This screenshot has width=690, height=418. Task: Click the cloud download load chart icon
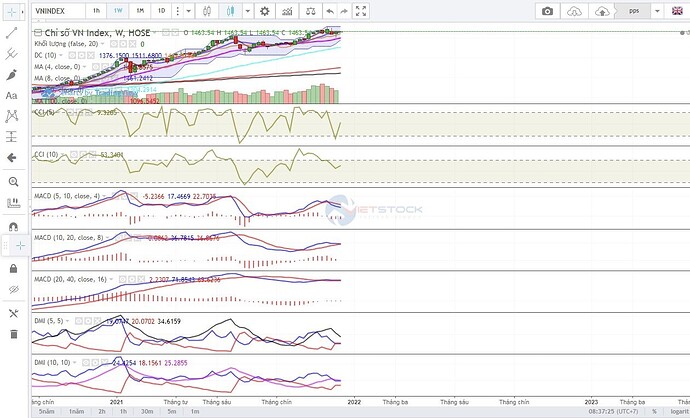tap(574, 11)
